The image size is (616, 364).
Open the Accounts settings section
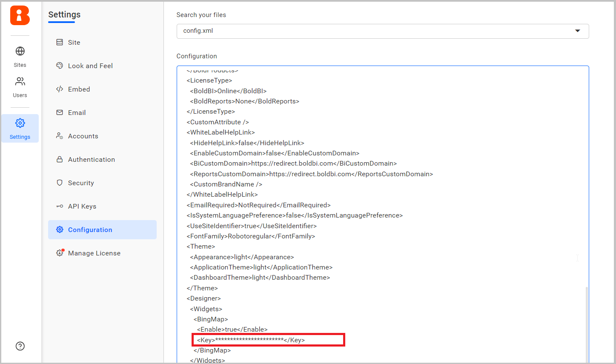point(83,136)
